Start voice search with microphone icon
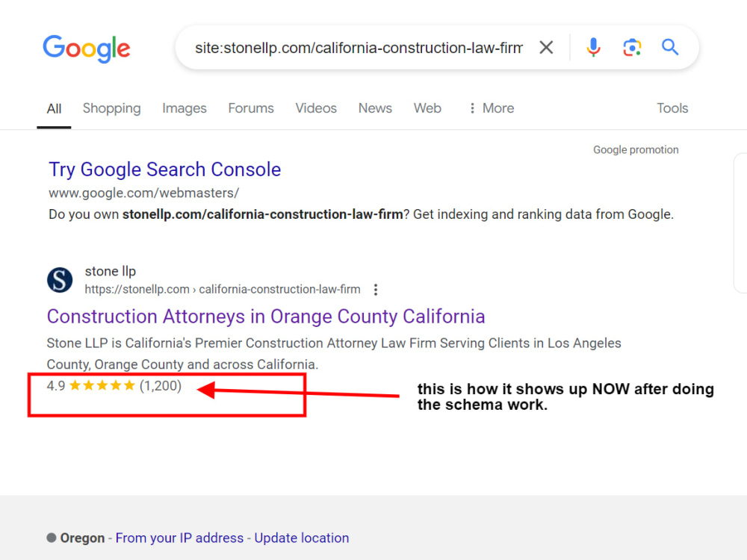 click(x=593, y=47)
